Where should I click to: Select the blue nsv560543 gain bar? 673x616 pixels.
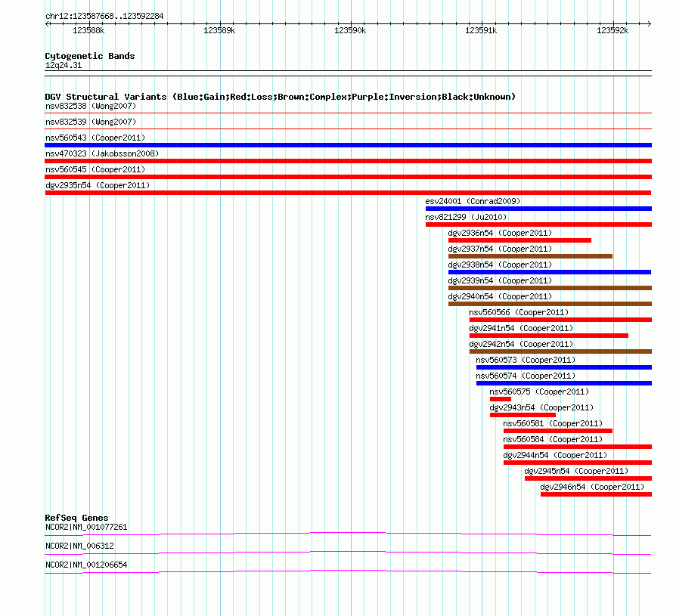click(348, 145)
